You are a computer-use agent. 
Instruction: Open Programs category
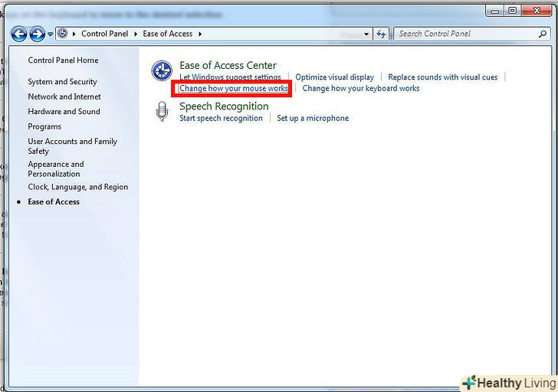click(44, 126)
